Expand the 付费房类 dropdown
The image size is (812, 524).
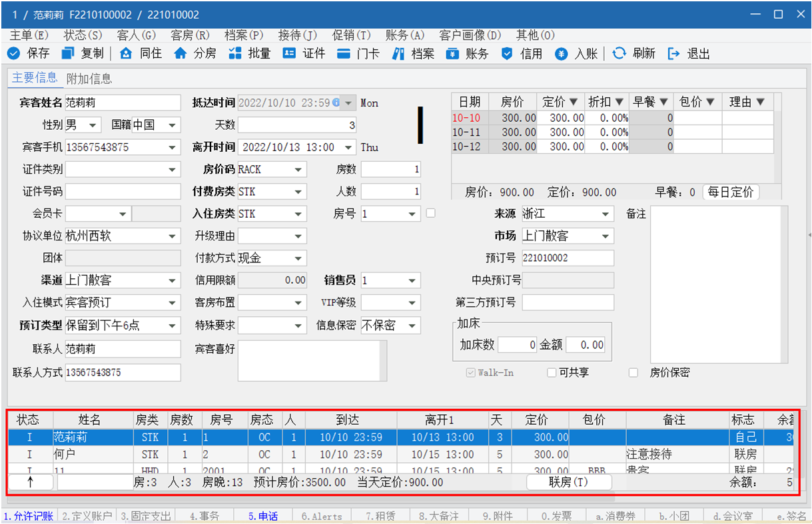point(299,192)
